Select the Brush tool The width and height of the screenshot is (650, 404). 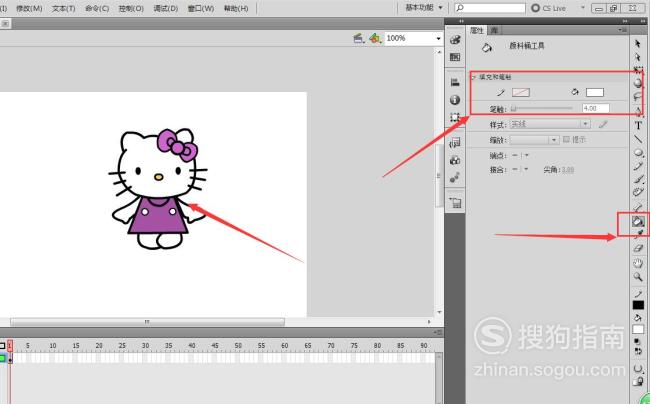pos(638,179)
